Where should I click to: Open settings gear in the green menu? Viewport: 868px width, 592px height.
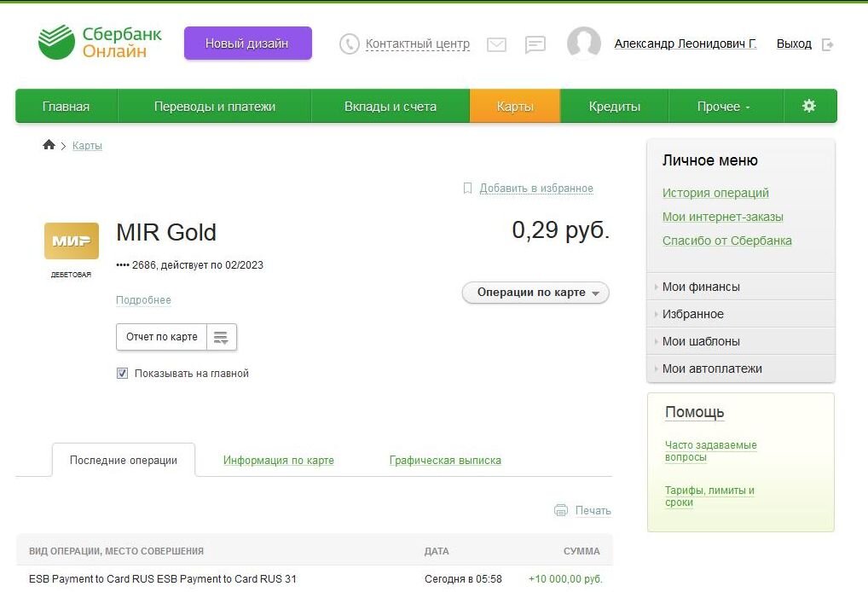pos(809,106)
